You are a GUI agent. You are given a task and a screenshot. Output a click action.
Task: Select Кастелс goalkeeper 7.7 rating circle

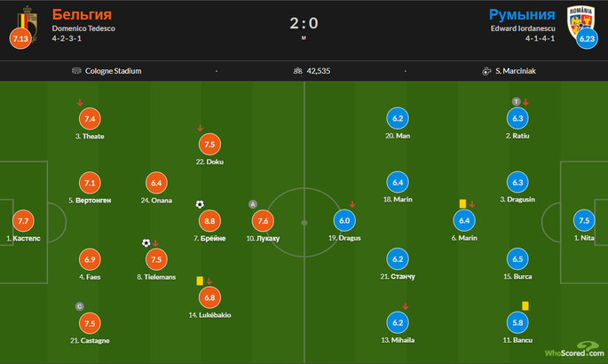(x=23, y=221)
